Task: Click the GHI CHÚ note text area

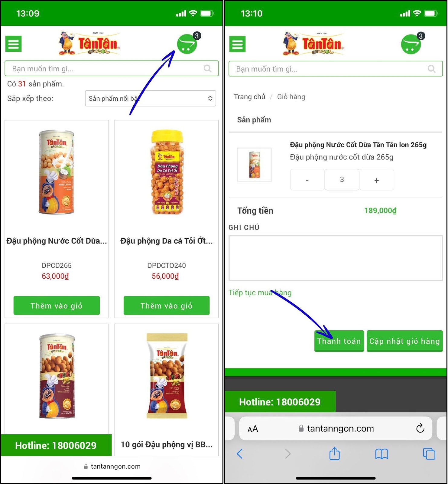Action: pyautogui.click(x=336, y=258)
